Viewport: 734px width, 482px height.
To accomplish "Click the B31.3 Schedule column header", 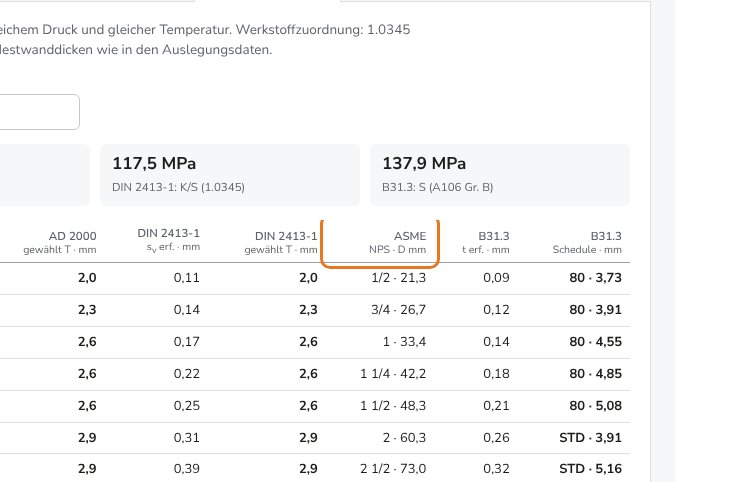I will 587,242.
